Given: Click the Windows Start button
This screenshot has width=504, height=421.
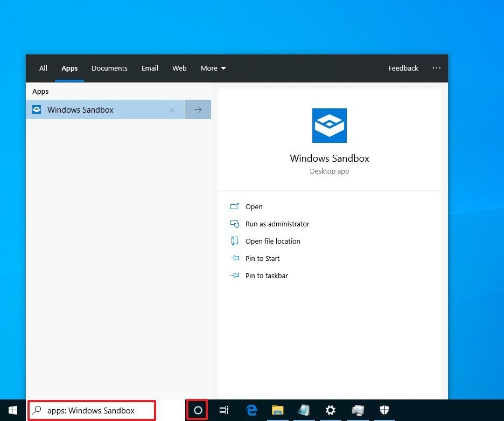Looking at the screenshot, I should point(13,410).
